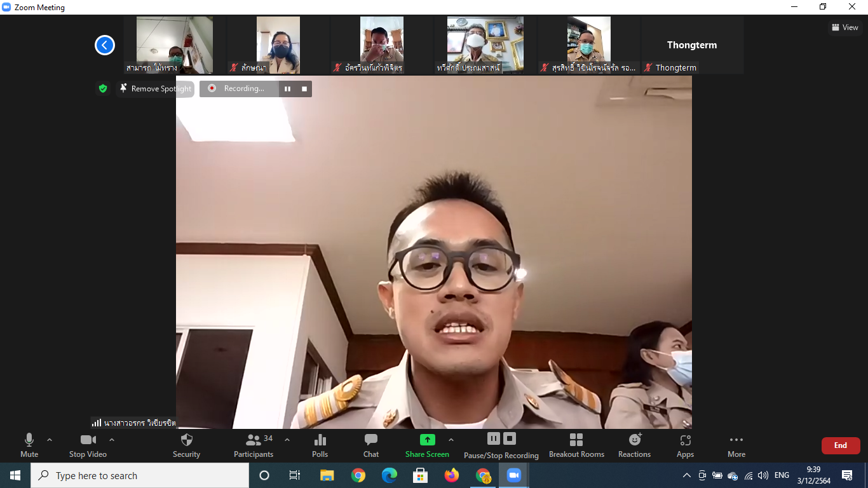
Task: Open the Security shield menu
Action: click(x=186, y=445)
